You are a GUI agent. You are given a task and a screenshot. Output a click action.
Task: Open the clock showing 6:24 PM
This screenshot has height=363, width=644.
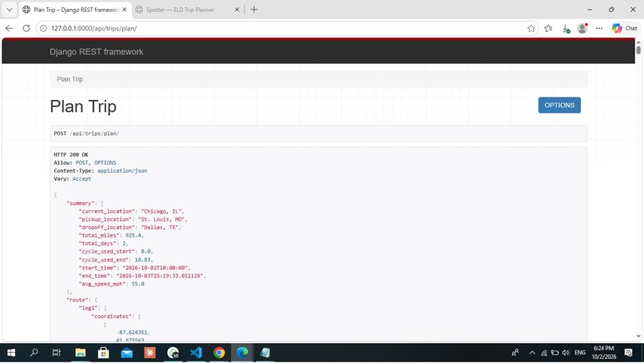point(604,353)
